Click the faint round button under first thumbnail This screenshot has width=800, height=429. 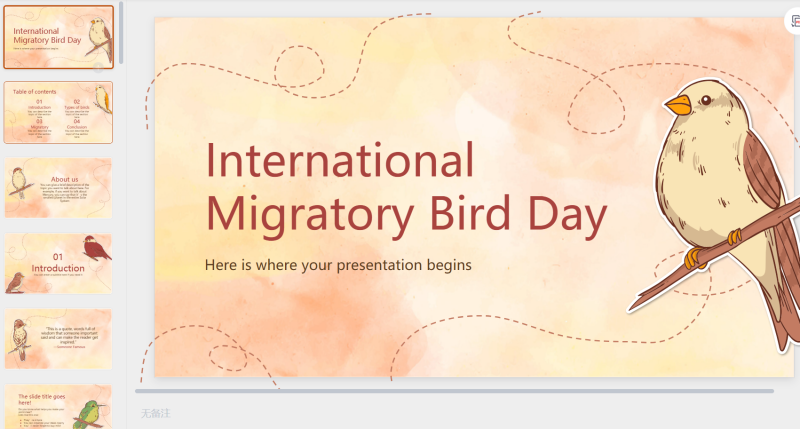coord(98,68)
